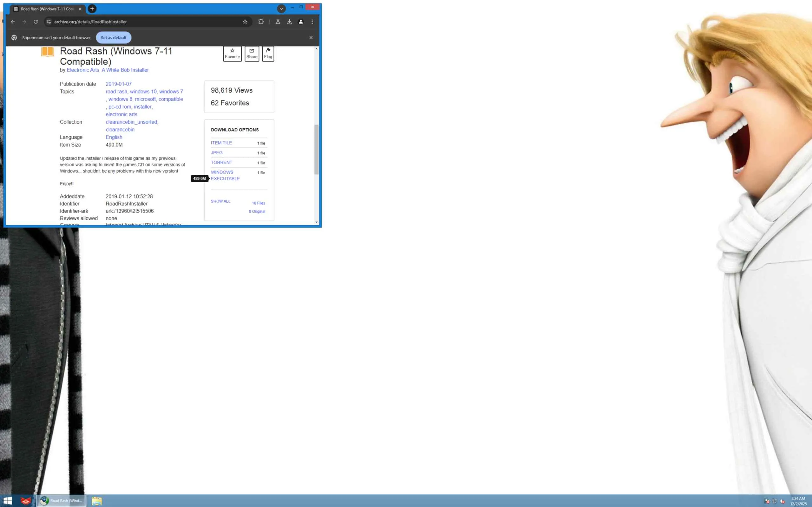This screenshot has width=812, height=507.
Task: Open the Extensions puzzle icon
Action: tap(261, 22)
